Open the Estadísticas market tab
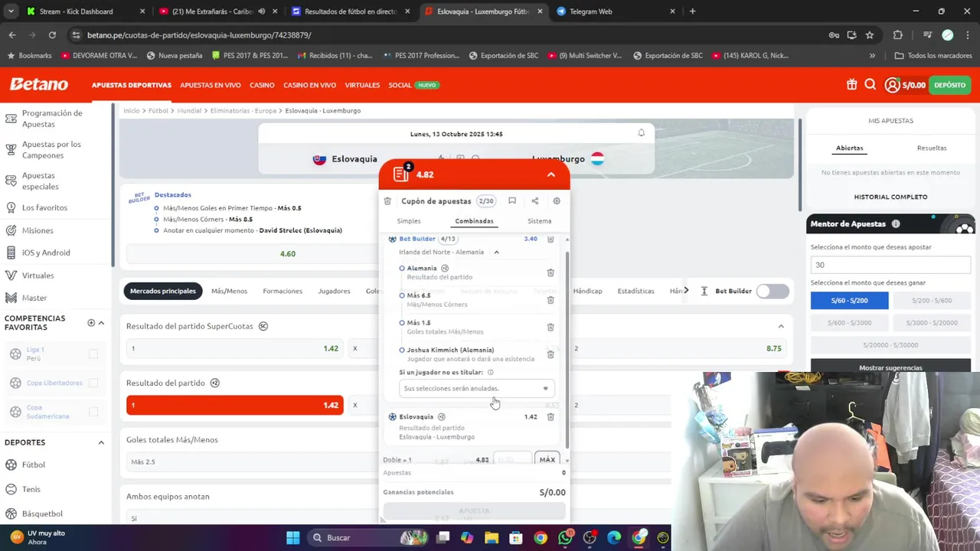Viewport: 980px width, 551px height. tap(635, 291)
